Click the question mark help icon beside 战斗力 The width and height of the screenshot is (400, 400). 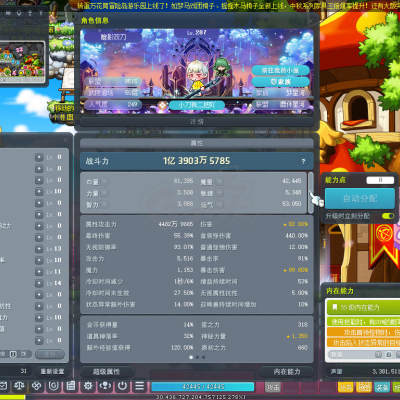click(x=303, y=161)
